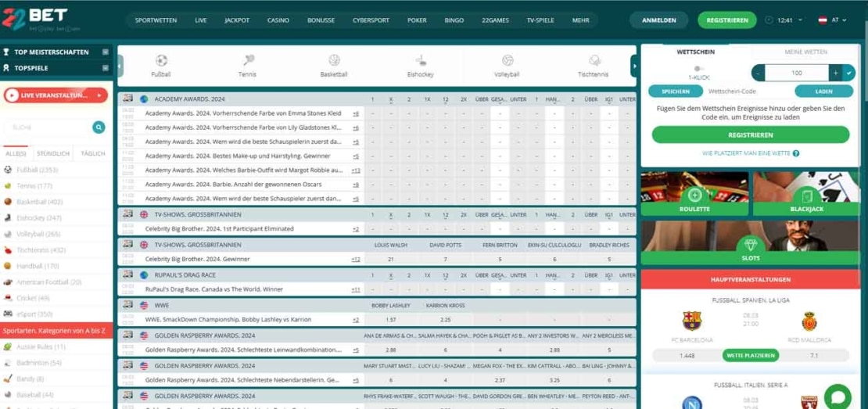868x409 pixels.
Task: Toggle the 1-Klick betting switch
Action: pyautogui.click(x=698, y=69)
